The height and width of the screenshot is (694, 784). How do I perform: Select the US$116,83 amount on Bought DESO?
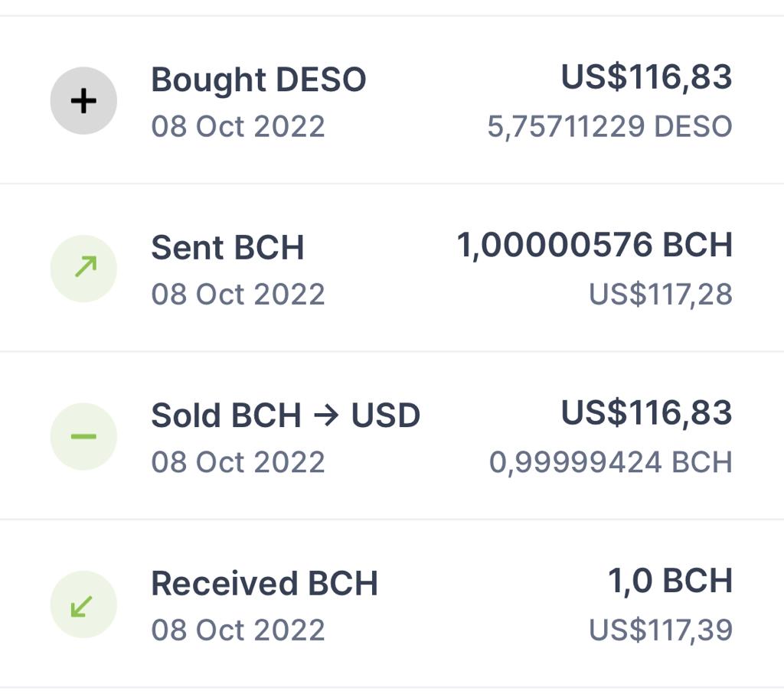[x=646, y=77]
